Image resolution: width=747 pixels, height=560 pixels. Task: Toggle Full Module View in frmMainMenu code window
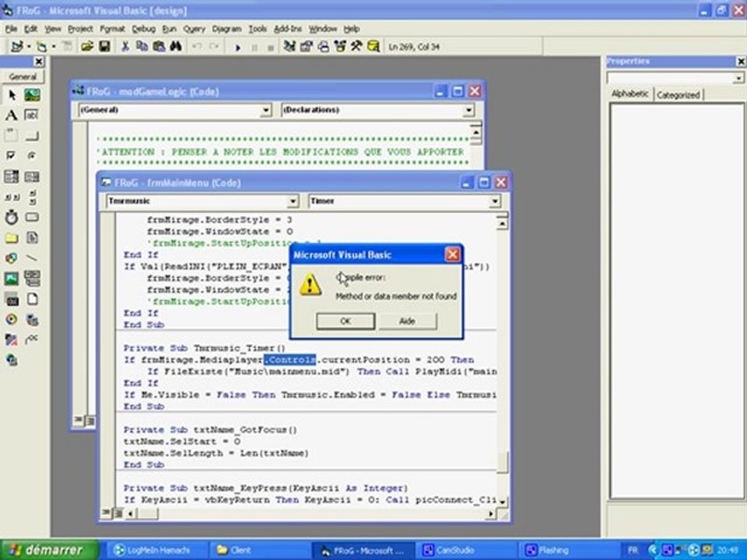(117, 513)
